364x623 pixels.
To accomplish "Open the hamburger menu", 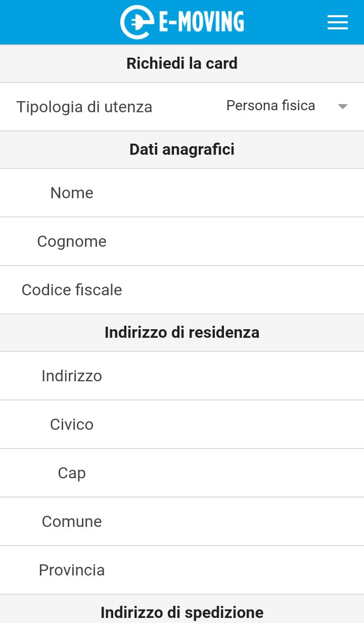I will (337, 22).
